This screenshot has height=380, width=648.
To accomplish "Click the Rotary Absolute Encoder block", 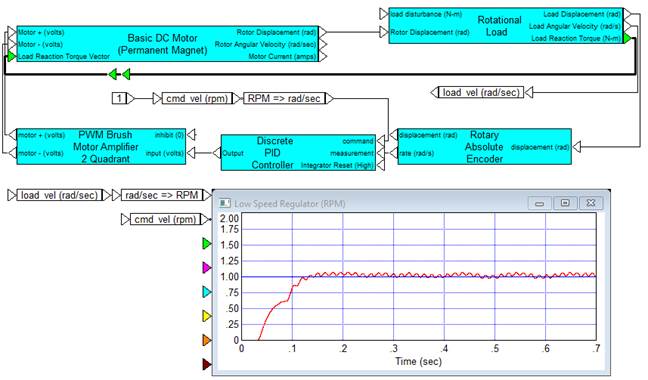I will pyautogui.click(x=484, y=147).
